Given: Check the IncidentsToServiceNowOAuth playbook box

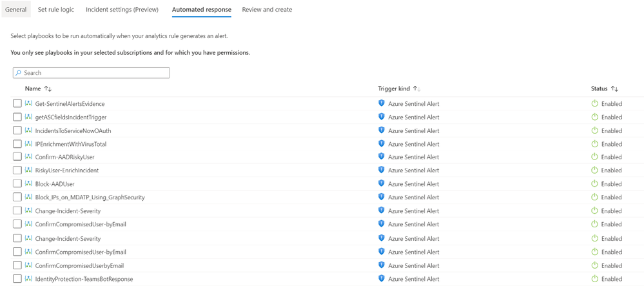Looking at the screenshot, I should point(17,131).
